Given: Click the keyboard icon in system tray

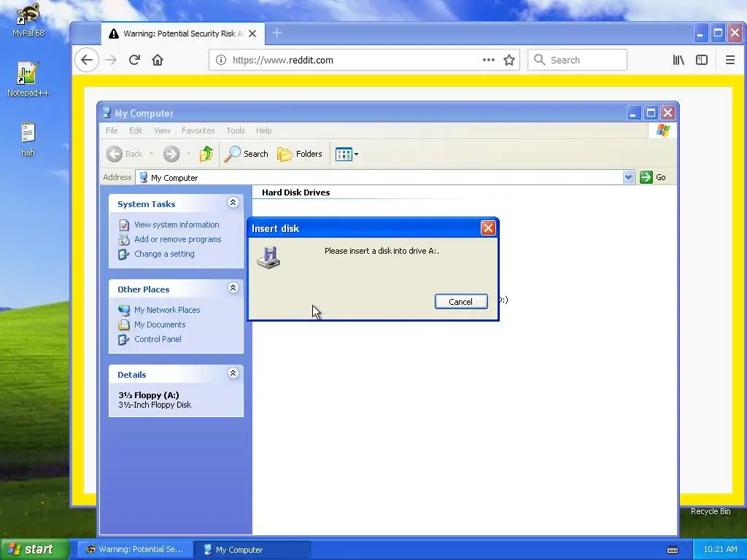Looking at the screenshot, I should point(672,550).
